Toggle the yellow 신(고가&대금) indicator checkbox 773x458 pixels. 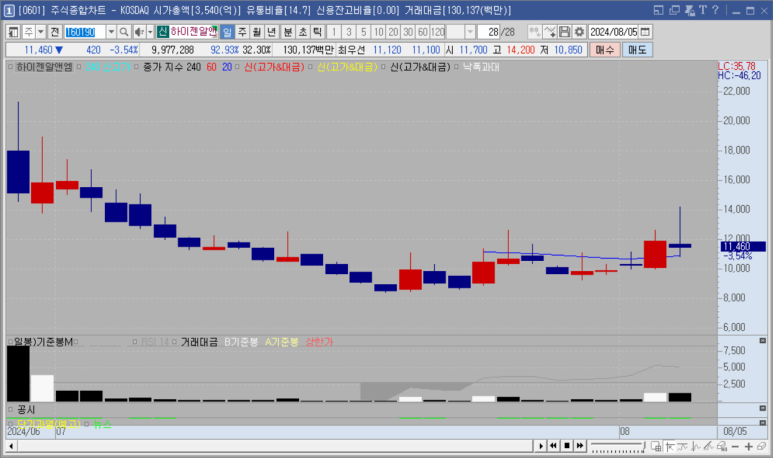[x=310, y=67]
